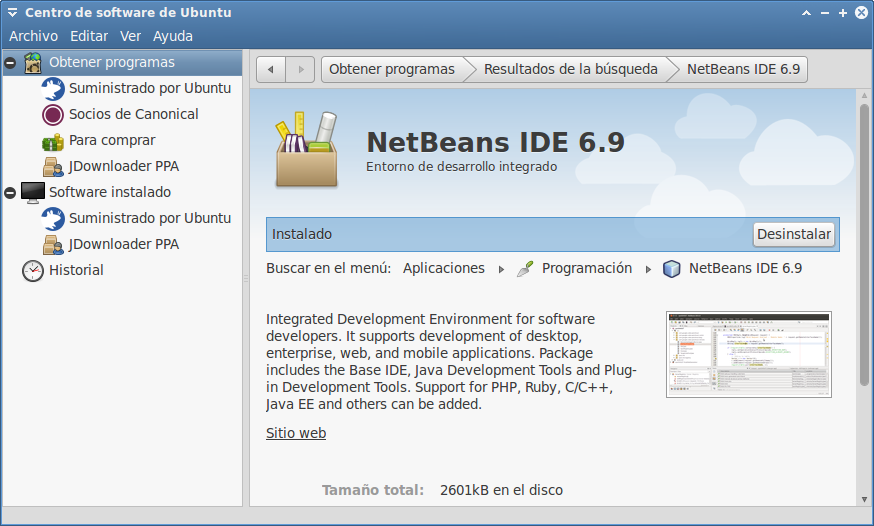This screenshot has width=874, height=526.
Task: Click the Programación menu path text
Action: click(587, 269)
